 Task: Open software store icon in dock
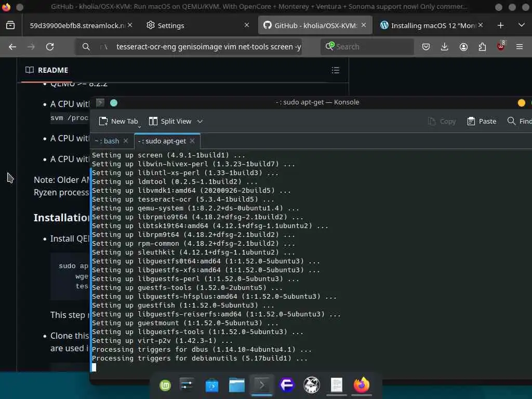click(x=212, y=385)
